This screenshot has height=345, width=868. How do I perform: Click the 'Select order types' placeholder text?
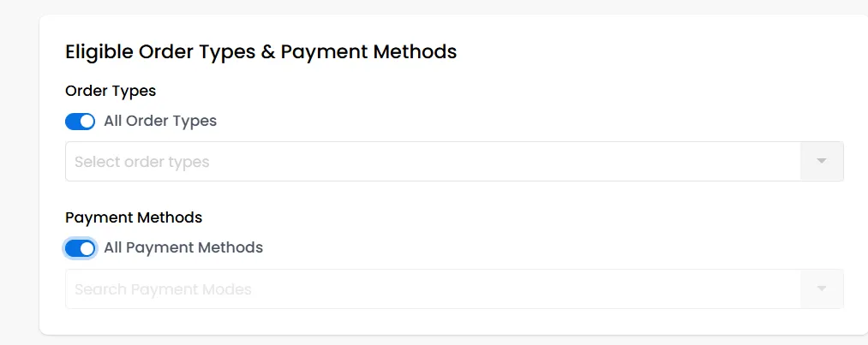(x=141, y=162)
